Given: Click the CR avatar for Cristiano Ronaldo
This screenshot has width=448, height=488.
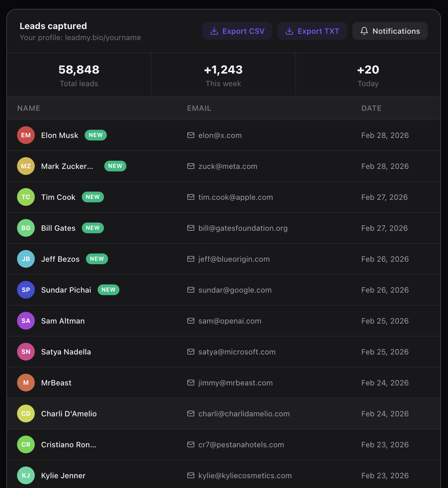Looking at the screenshot, I should click(26, 444).
